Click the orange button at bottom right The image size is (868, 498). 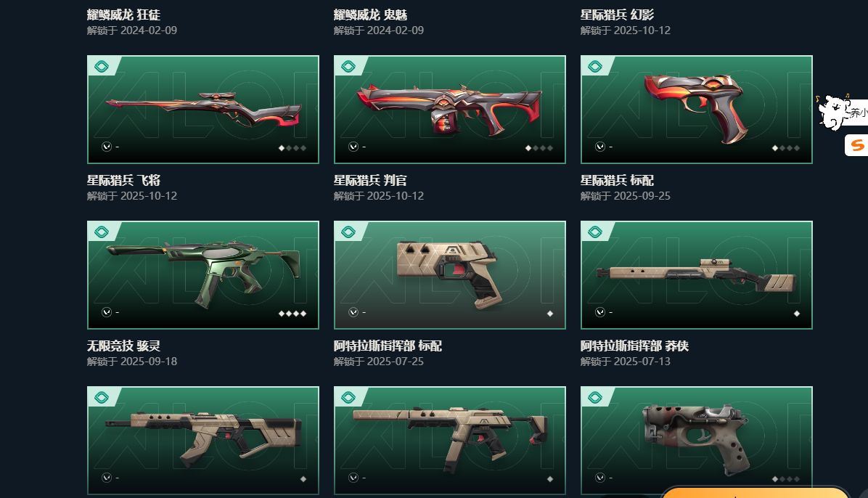click(x=755, y=492)
